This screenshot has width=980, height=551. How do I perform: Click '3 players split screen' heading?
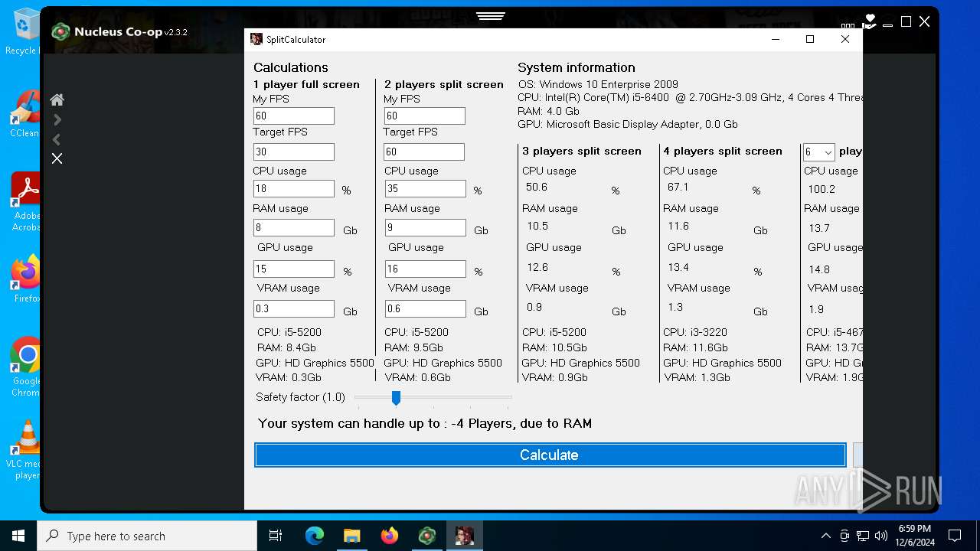[x=582, y=151]
